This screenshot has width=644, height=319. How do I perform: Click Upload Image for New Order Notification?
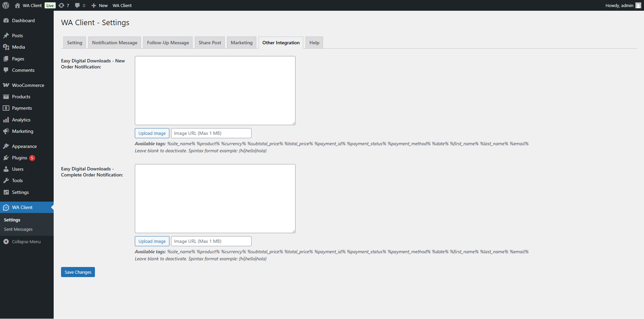click(152, 133)
